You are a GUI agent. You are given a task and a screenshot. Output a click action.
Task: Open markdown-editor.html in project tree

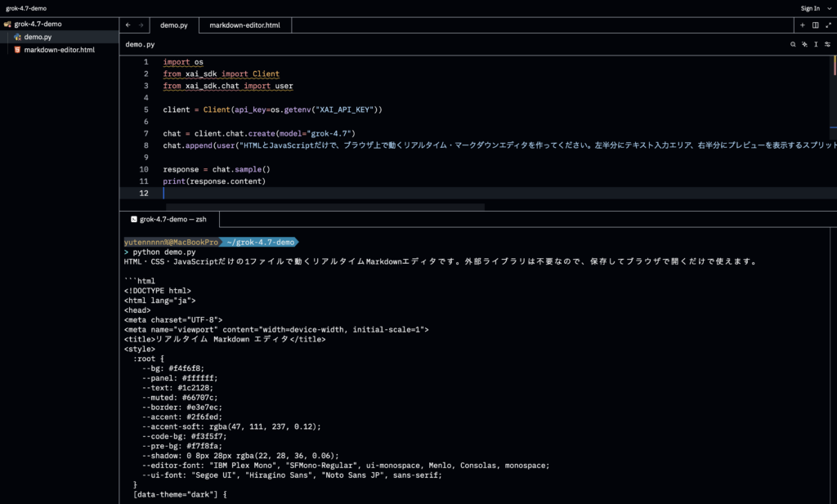pos(59,50)
